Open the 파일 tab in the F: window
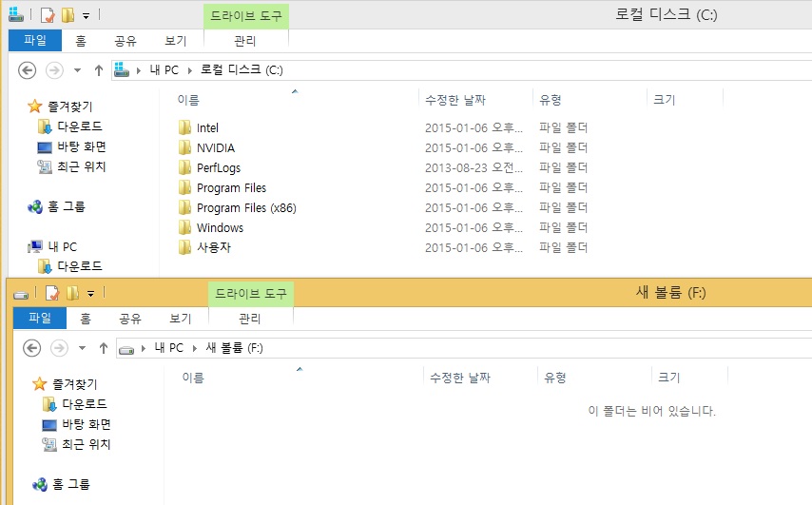 tap(40, 318)
